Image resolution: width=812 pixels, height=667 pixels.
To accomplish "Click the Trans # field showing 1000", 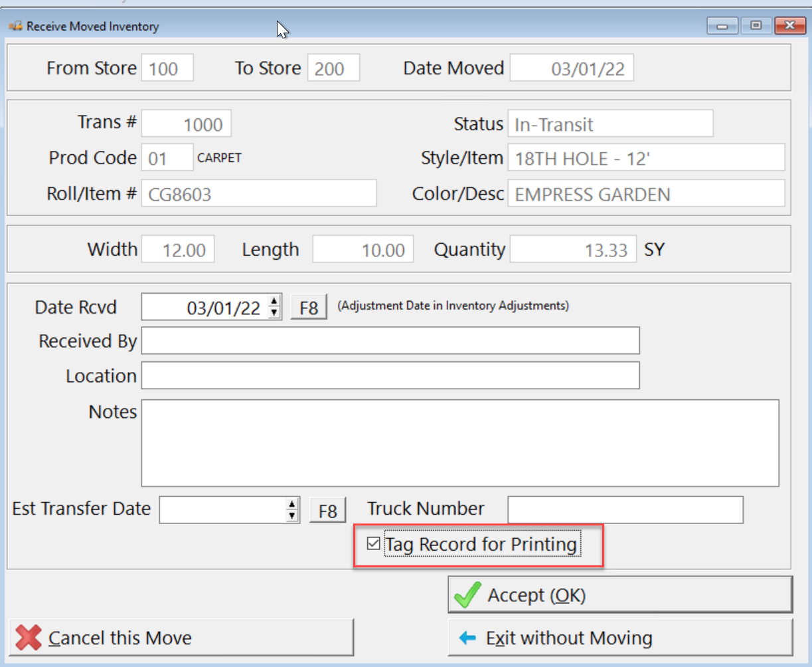I will click(x=187, y=124).
